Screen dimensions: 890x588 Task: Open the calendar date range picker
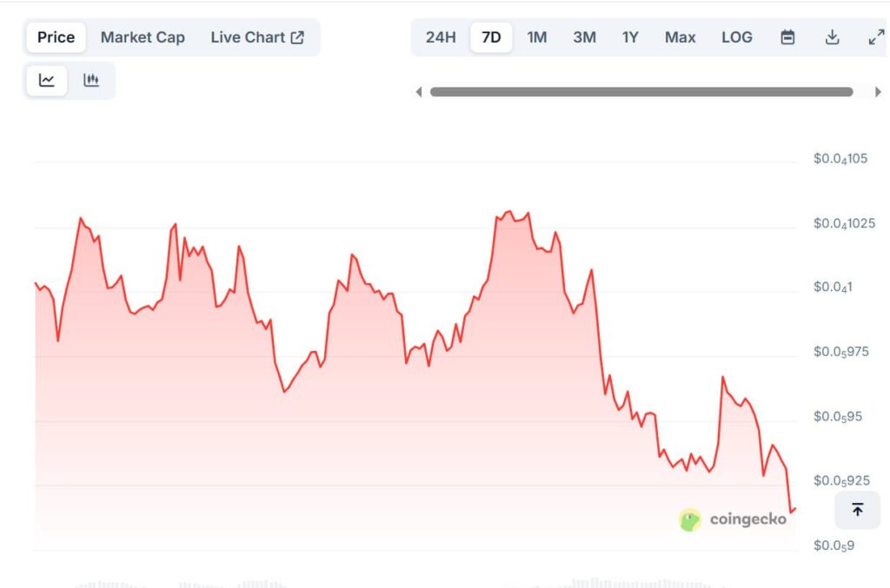point(787,37)
